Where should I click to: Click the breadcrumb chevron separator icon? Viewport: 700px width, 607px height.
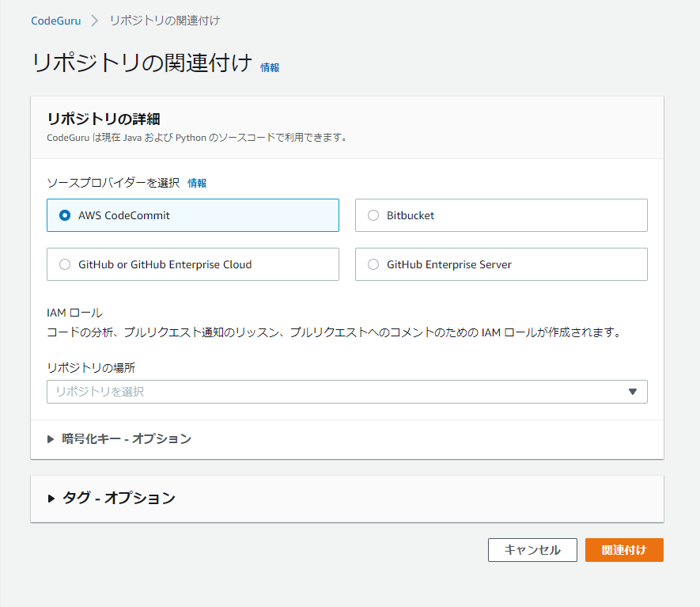[x=95, y=21]
